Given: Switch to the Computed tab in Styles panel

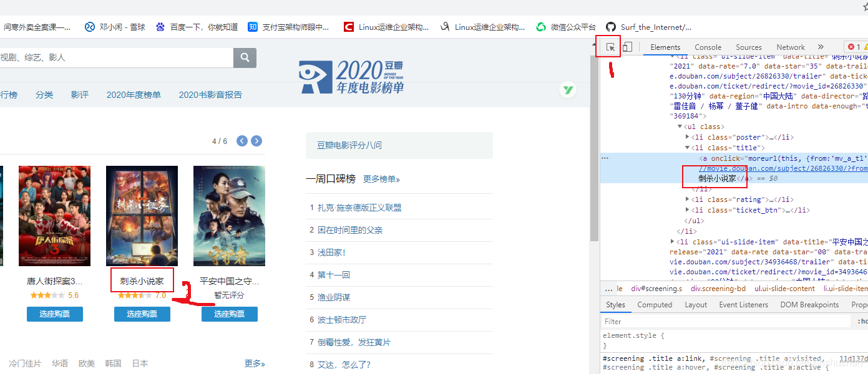Looking at the screenshot, I should (x=655, y=304).
